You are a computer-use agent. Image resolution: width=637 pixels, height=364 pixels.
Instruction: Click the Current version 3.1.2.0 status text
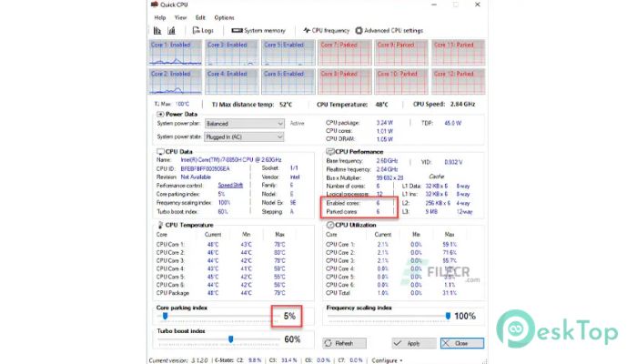point(178,360)
